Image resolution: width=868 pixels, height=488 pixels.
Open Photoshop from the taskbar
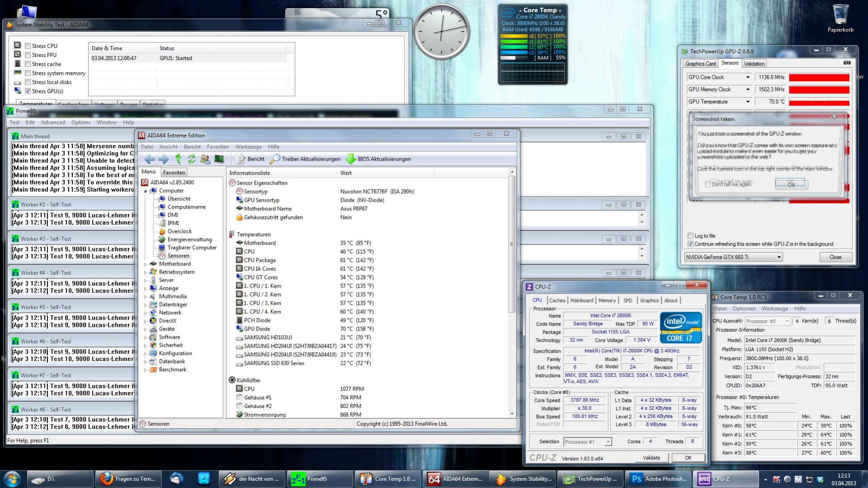(x=658, y=479)
